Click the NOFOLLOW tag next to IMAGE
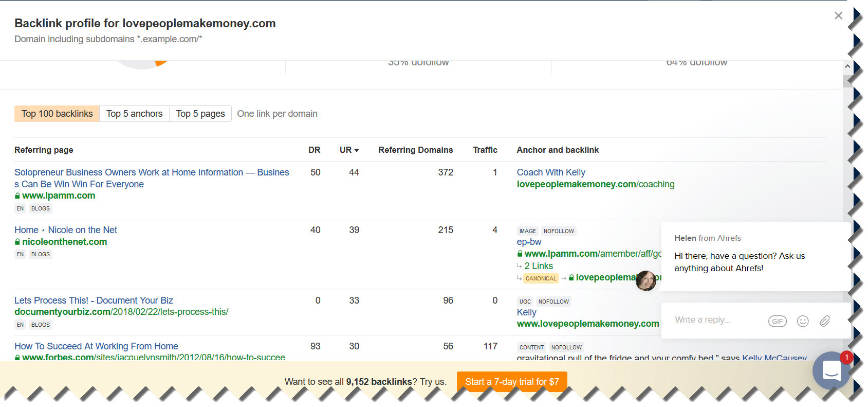Viewport: 868px width, 407px height. (559, 231)
